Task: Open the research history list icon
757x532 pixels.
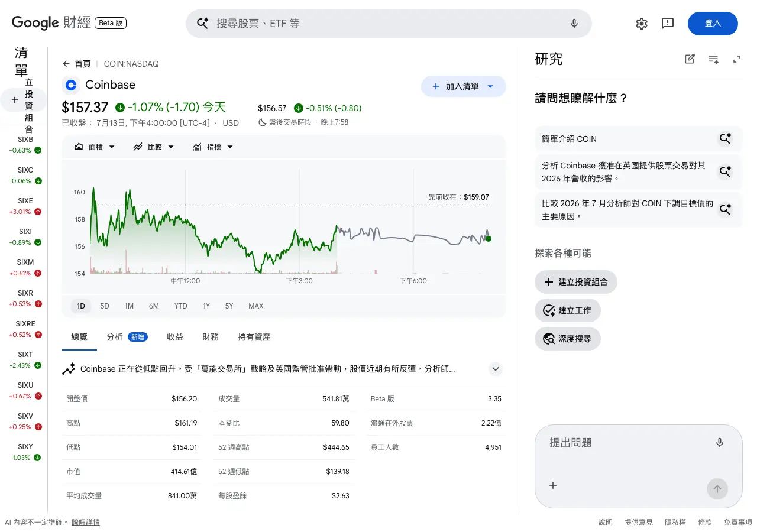Action: tap(714, 59)
